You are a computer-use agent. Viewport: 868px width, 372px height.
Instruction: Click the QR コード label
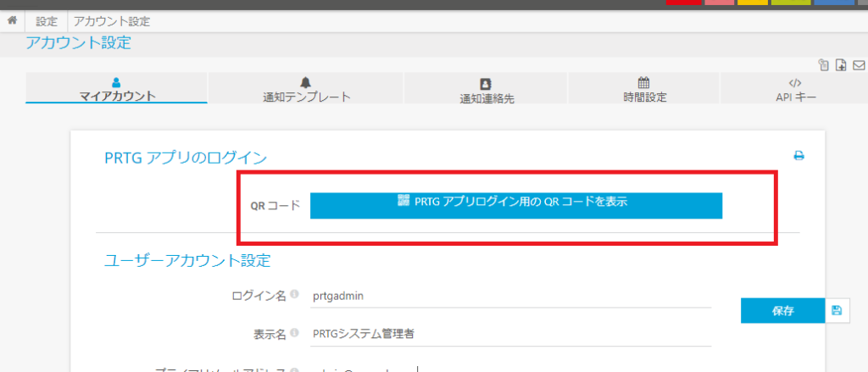pyautogui.click(x=275, y=205)
